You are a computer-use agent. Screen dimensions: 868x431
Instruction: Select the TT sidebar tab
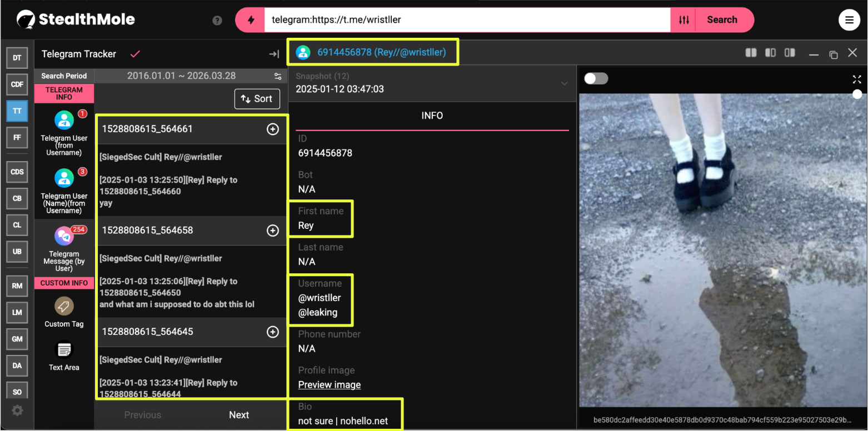(17, 111)
